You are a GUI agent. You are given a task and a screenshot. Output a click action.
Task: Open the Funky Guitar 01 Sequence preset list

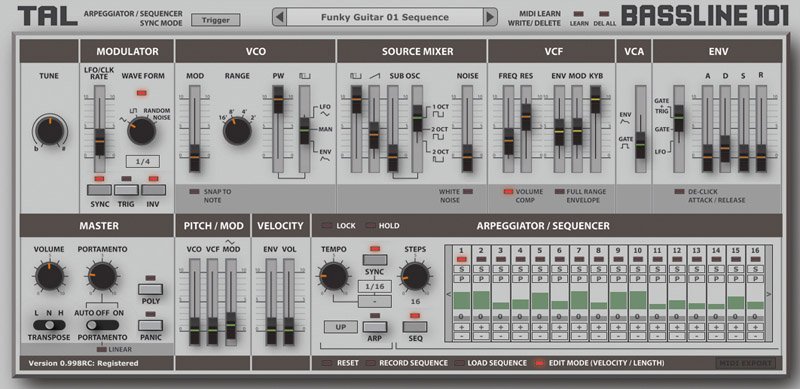385,17
